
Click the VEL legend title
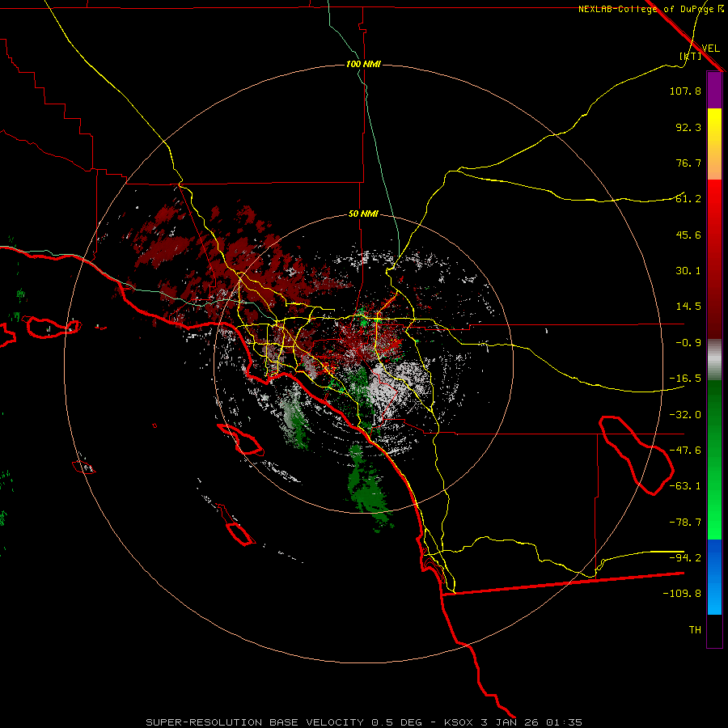[710, 49]
